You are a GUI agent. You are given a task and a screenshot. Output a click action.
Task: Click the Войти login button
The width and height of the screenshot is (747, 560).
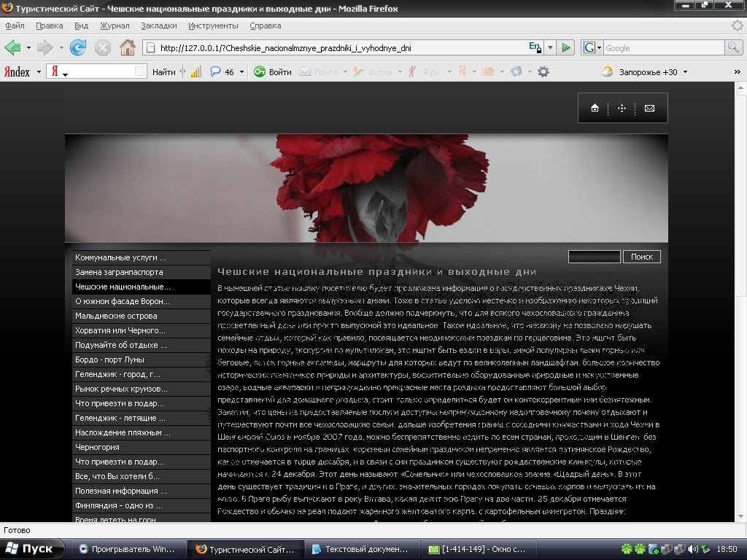click(x=273, y=72)
